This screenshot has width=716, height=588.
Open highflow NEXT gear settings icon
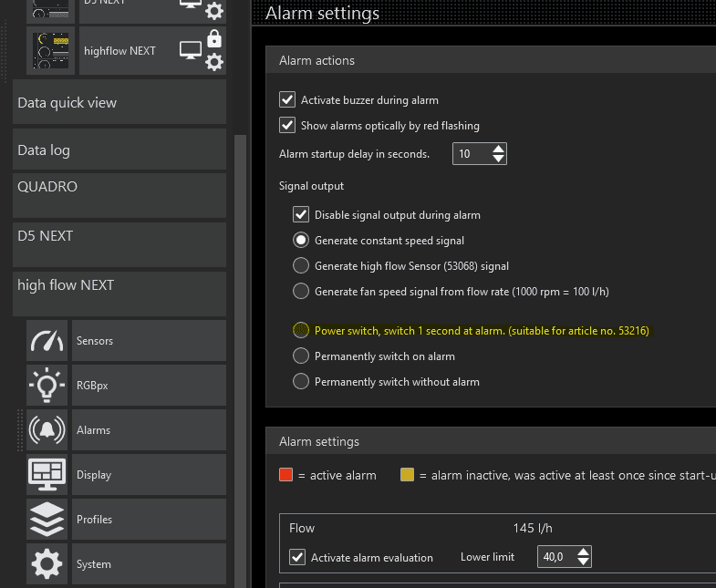pos(214,62)
